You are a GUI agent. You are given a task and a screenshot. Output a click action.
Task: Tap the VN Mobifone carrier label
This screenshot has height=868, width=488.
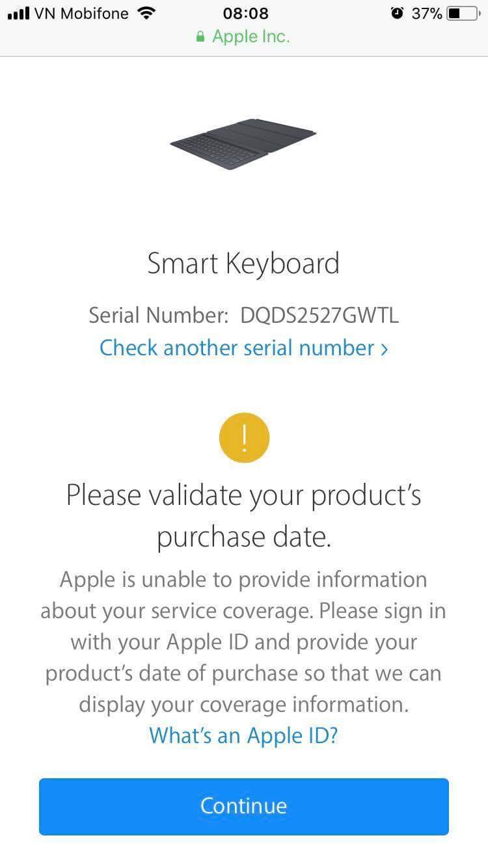(x=81, y=13)
